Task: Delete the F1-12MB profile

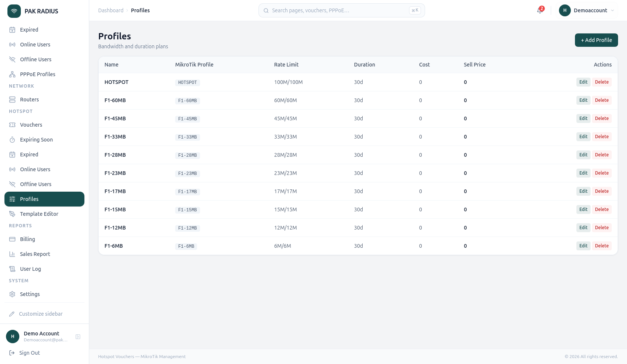Action: pos(602,228)
